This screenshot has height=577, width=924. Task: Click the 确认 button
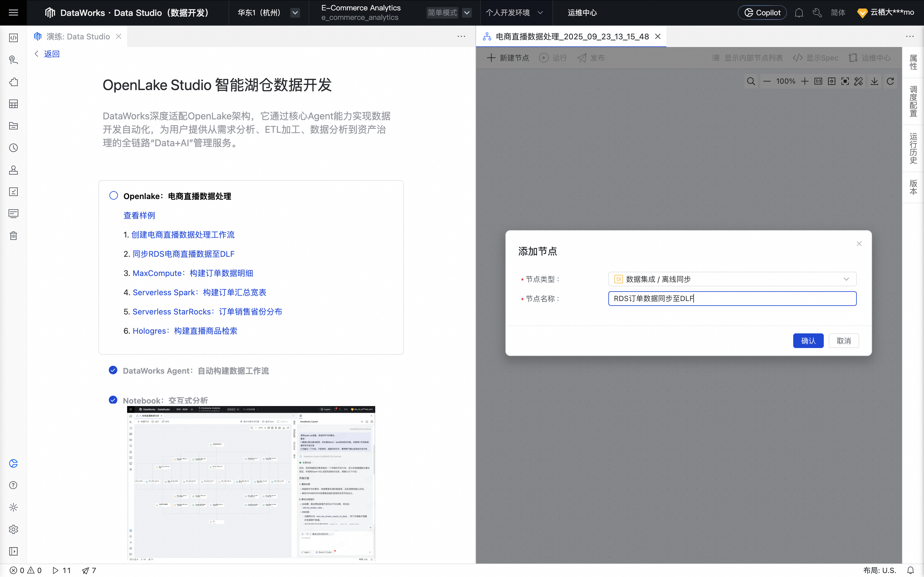(808, 340)
